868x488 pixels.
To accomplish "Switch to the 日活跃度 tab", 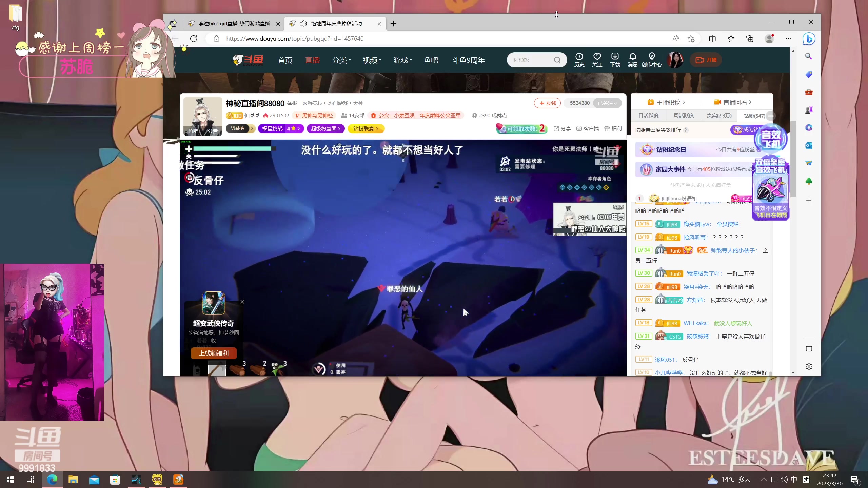I will point(648,116).
